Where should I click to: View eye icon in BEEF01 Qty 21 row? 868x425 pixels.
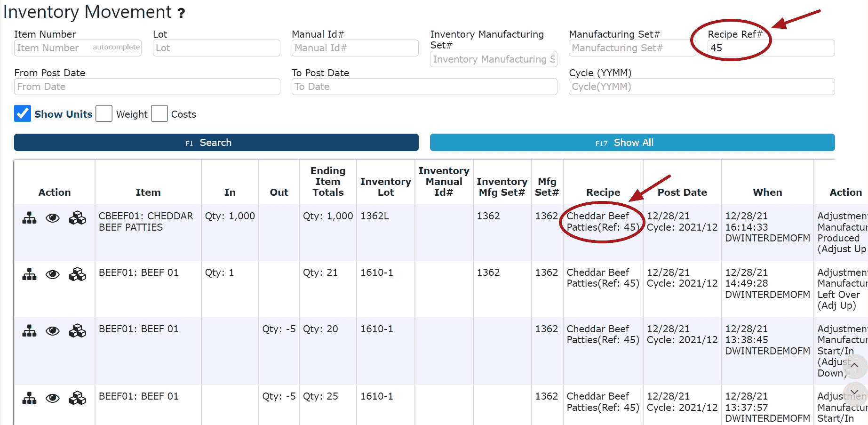[53, 274]
